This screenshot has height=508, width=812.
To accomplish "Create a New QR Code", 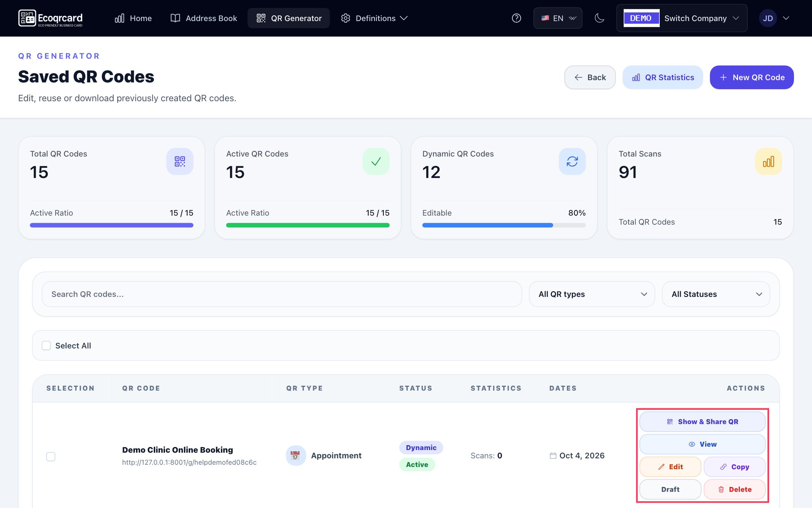I will [752, 78].
